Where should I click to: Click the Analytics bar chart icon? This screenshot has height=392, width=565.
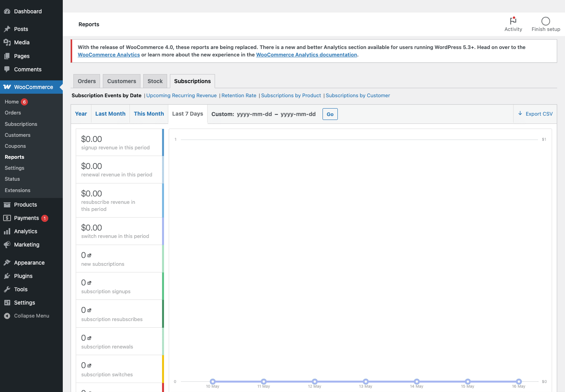tap(7, 231)
